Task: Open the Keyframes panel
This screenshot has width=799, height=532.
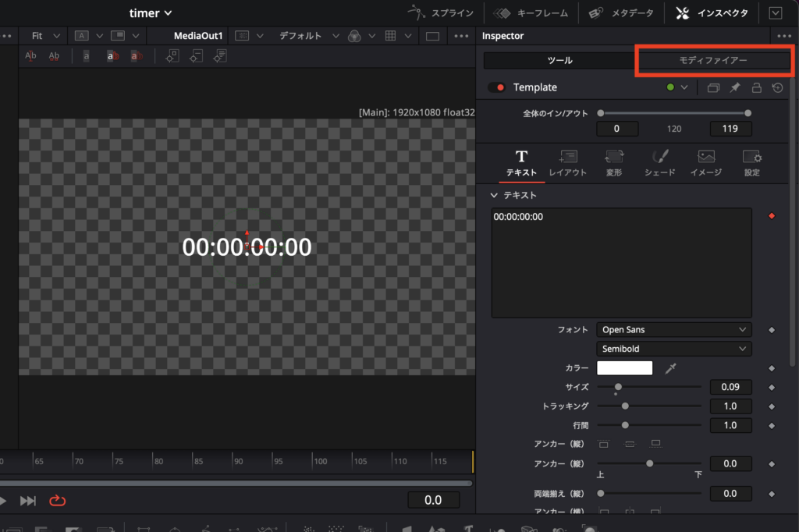Action: [x=532, y=13]
